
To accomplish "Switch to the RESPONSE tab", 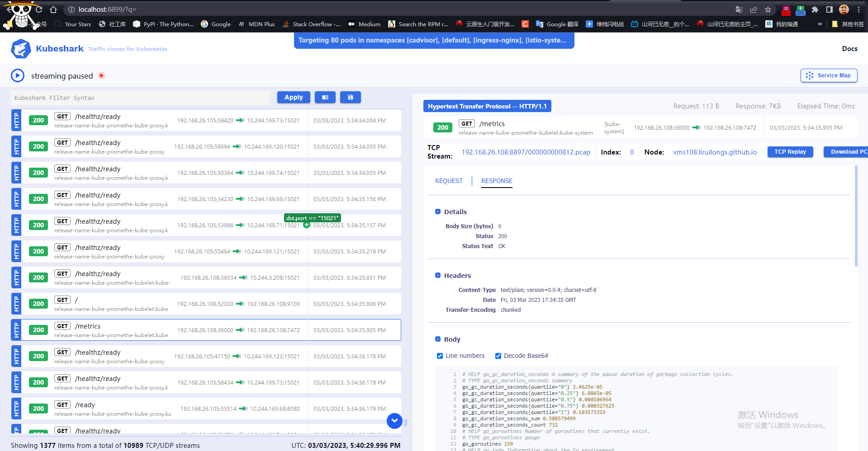I will coord(497,181).
